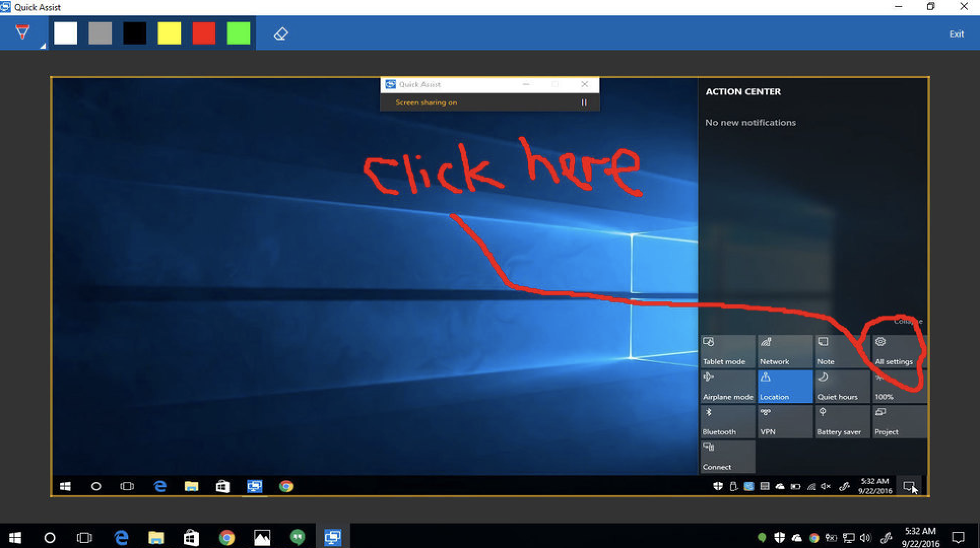Launch Edge from remote taskbar
980x548 pixels.
(x=160, y=487)
